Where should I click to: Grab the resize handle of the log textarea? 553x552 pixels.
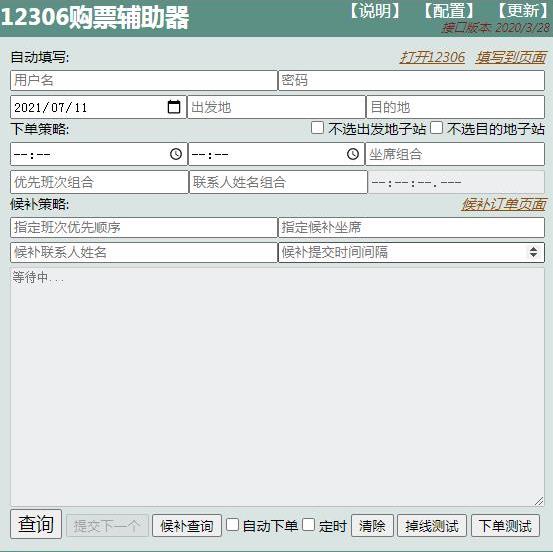pyautogui.click(x=539, y=501)
